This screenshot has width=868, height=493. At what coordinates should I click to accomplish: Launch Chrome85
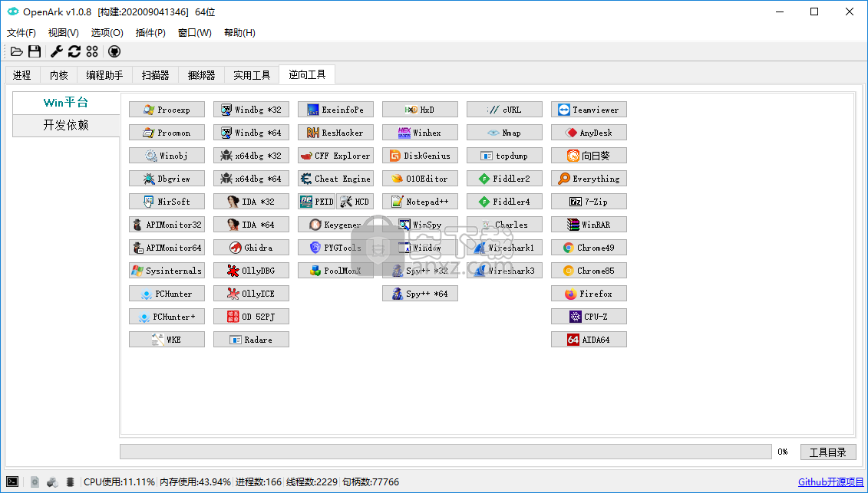tap(589, 271)
